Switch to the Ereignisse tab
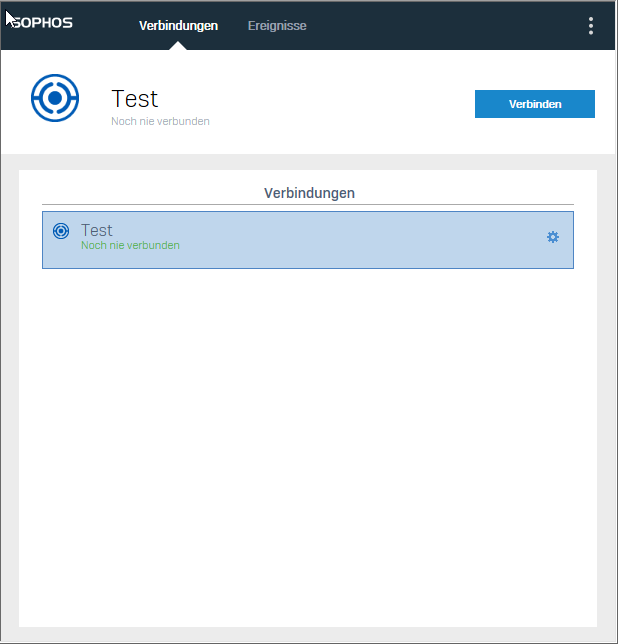 pos(277,25)
